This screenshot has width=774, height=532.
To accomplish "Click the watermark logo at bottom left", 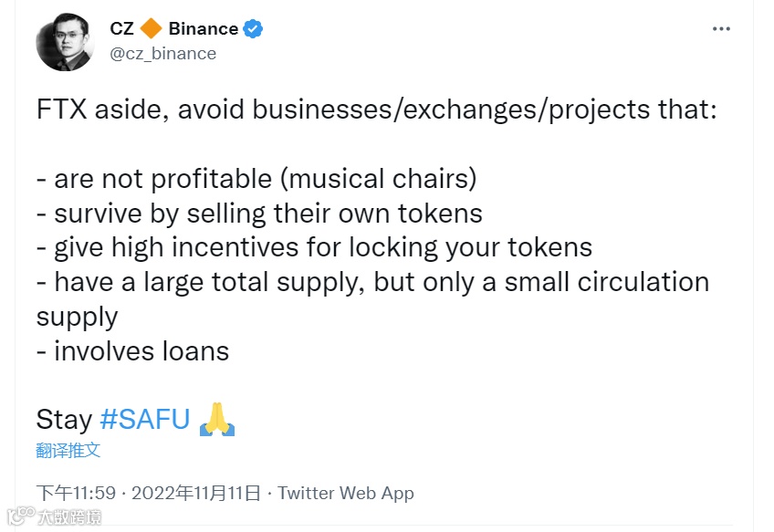I will click(x=53, y=517).
